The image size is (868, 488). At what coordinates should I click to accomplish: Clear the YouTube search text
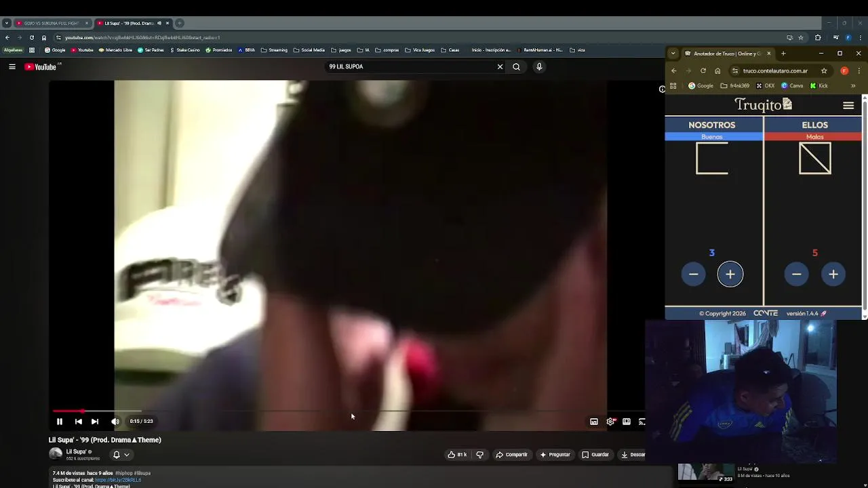click(500, 66)
